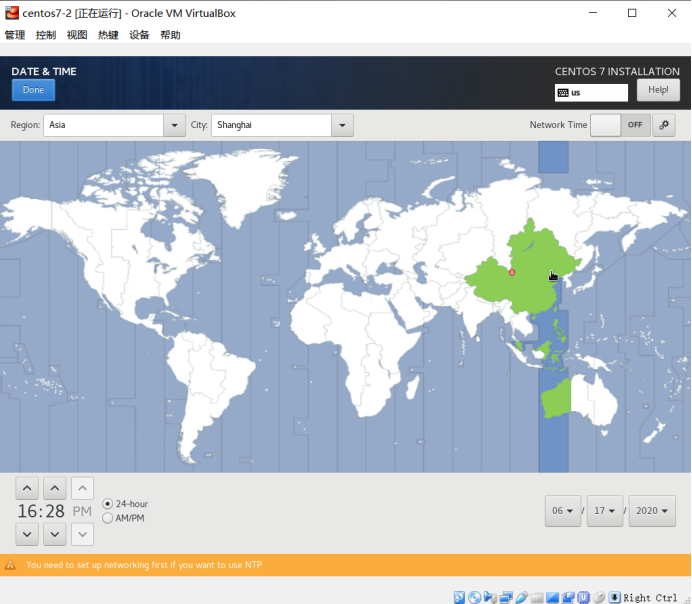Click the USB devices status icon
The image size is (692, 604).
pos(522,597)
